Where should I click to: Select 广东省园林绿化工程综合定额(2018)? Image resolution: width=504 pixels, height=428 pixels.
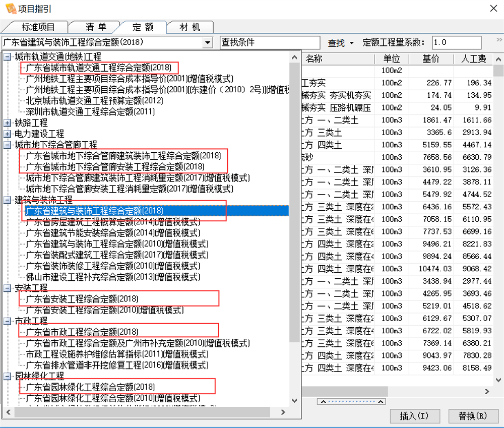click(x=90, y=387)
